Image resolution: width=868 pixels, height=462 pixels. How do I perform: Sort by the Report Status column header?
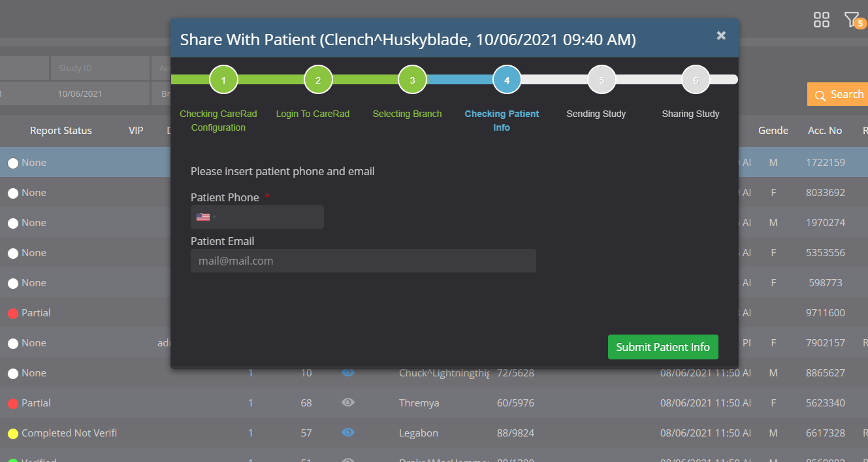[x=61, y=131]
